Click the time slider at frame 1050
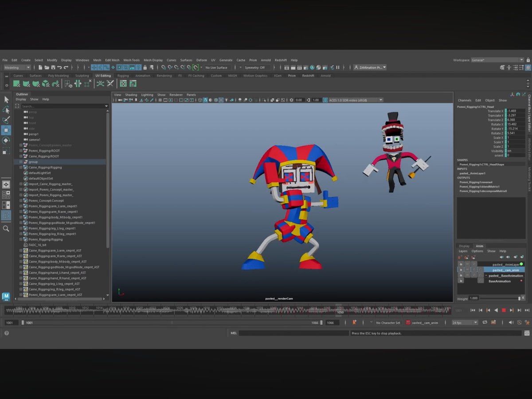This screenshot has width=532, height=399. 340,309
